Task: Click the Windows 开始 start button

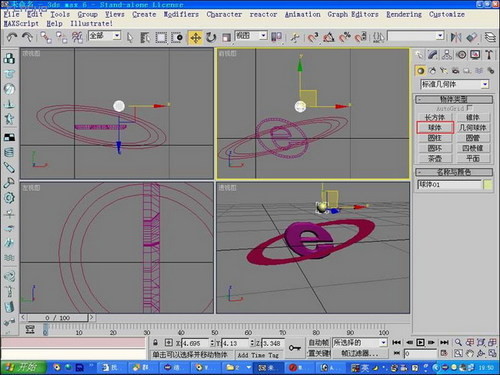Action: tap(23, 367)
